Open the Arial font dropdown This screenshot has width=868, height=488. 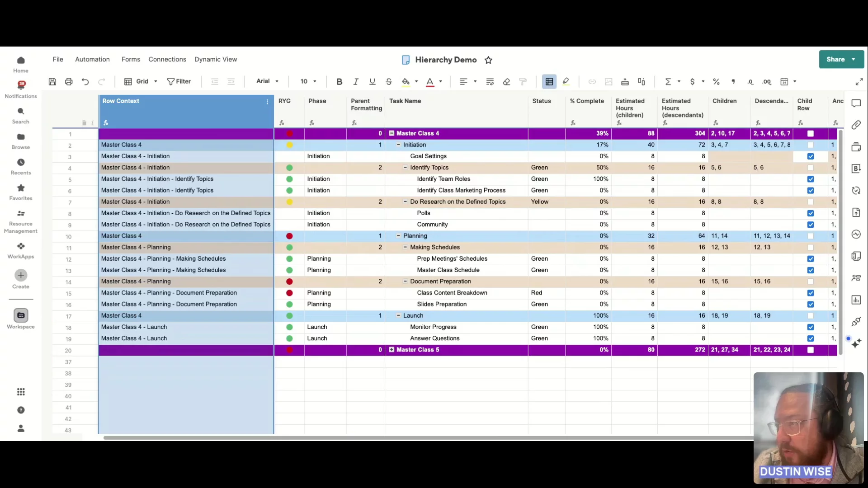coord(267,81)
